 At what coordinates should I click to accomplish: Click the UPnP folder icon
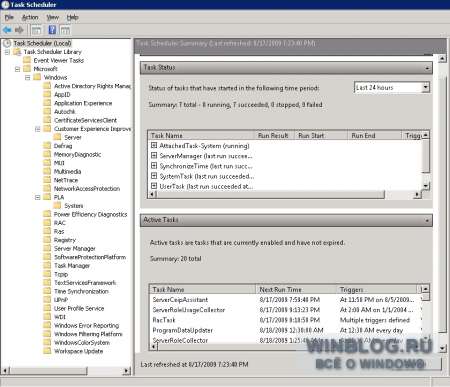(47, 300)
